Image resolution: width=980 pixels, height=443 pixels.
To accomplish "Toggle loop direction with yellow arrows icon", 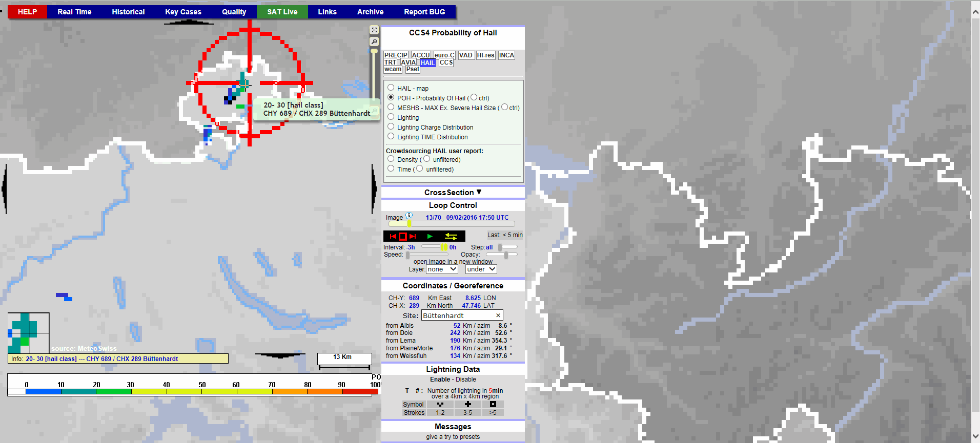I will coord(451,236).
